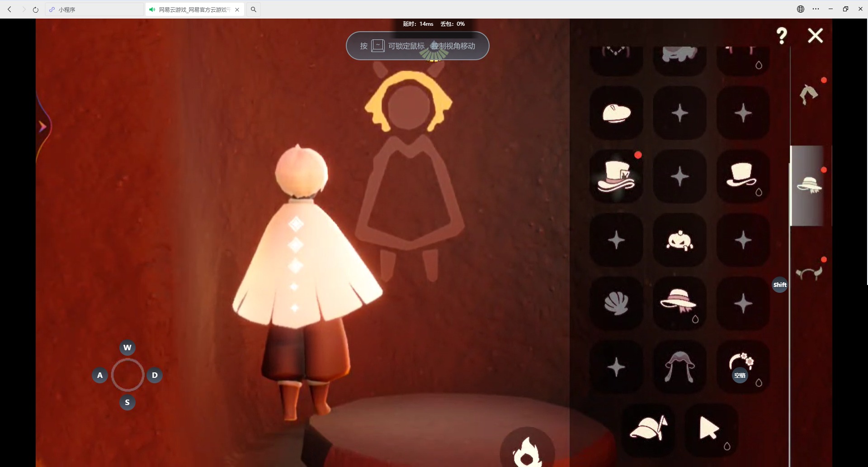Image resolution: width=868 pixels, height=467 pixels.
Task: Equip the pink ribbon sun hat
Action: [x=679, y=303]
